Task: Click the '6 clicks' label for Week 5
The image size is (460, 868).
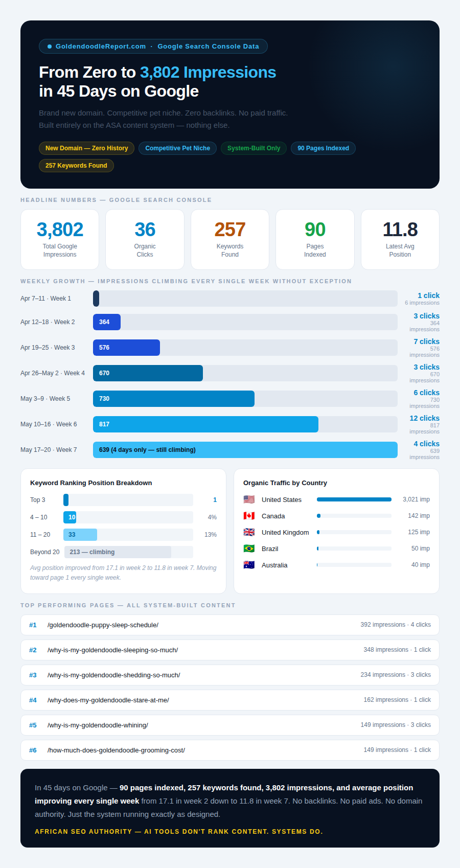Action: click(x=427, y=393)
